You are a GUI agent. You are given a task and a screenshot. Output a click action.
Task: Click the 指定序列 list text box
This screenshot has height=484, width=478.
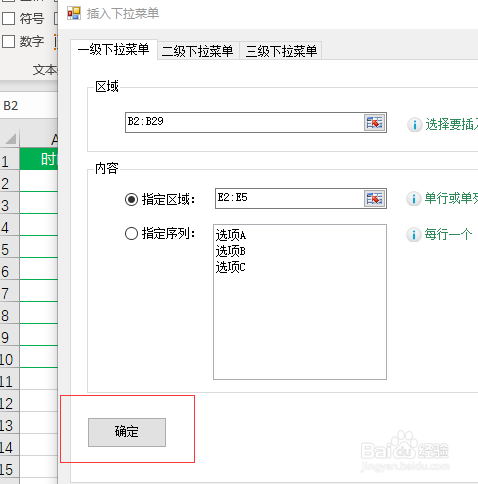coord(300,302)
